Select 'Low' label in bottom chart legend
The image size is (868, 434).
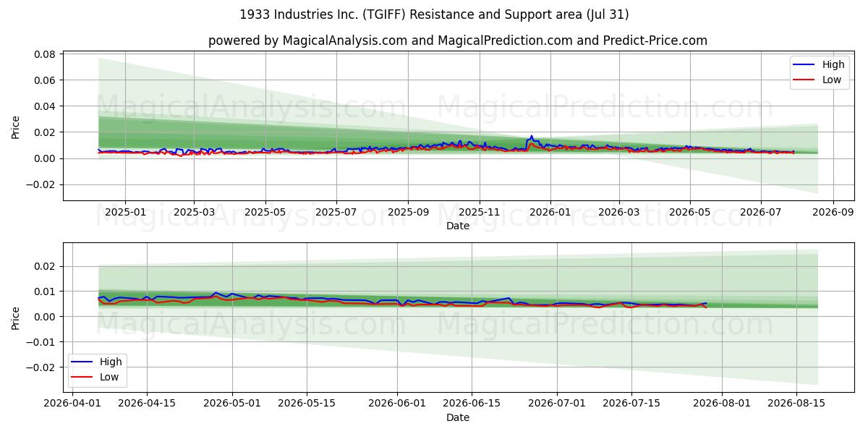110,377
